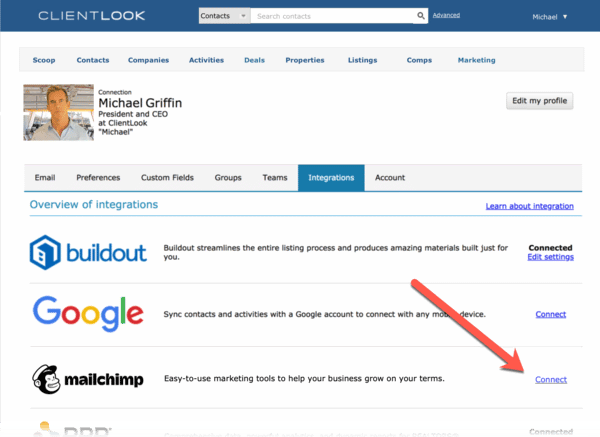This screenshot has width=600, height=437.
Task: Click the Mailchimp logo
Action: pos(88,379)
